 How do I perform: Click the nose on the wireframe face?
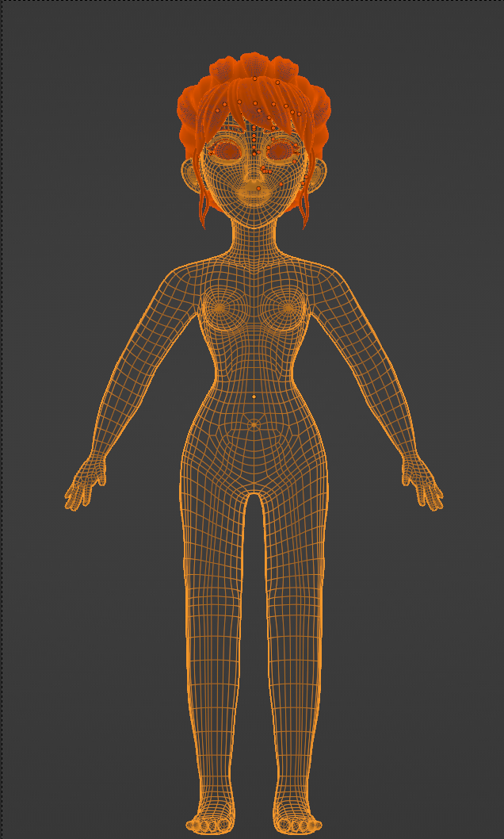coord(254,174)
